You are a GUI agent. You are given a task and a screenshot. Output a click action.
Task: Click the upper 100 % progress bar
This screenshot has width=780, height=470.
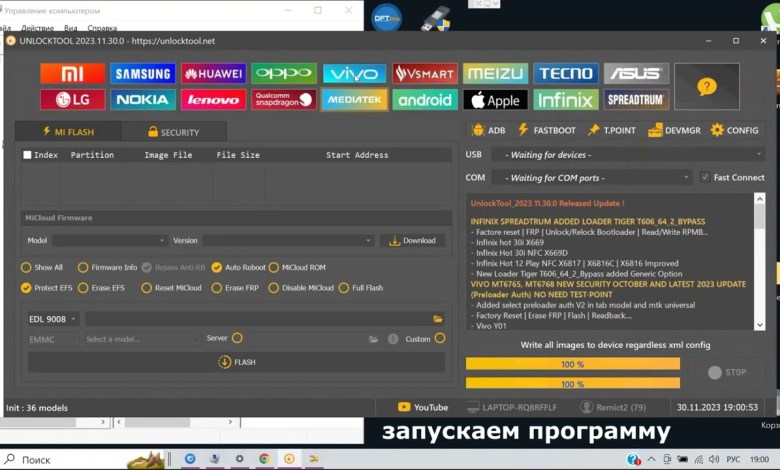pos(573,364)
